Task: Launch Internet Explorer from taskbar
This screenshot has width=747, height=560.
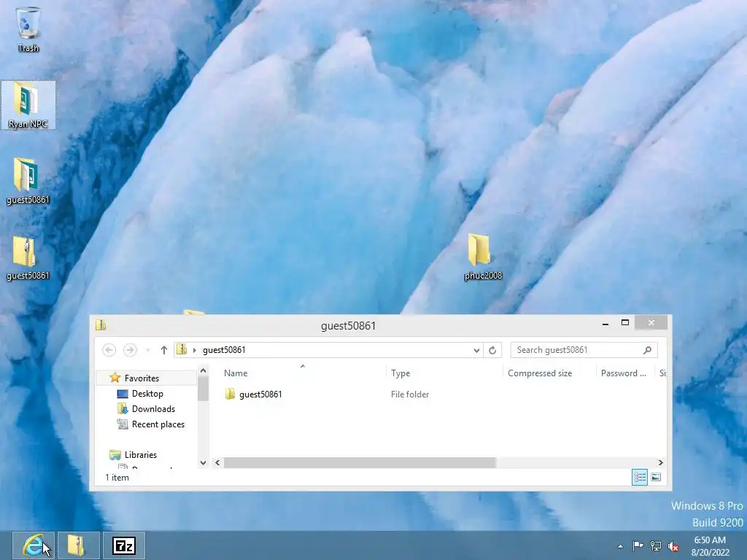Action: 33,545
